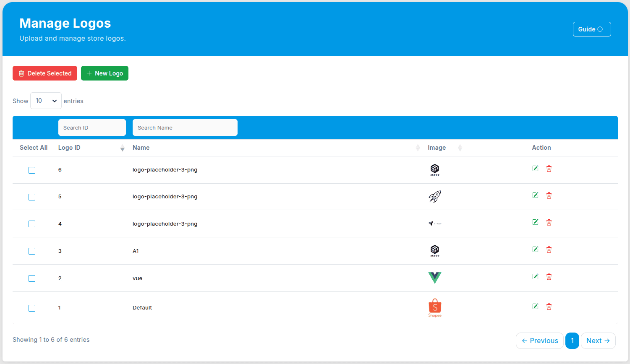Click the A1 name cell

point(136,251)
